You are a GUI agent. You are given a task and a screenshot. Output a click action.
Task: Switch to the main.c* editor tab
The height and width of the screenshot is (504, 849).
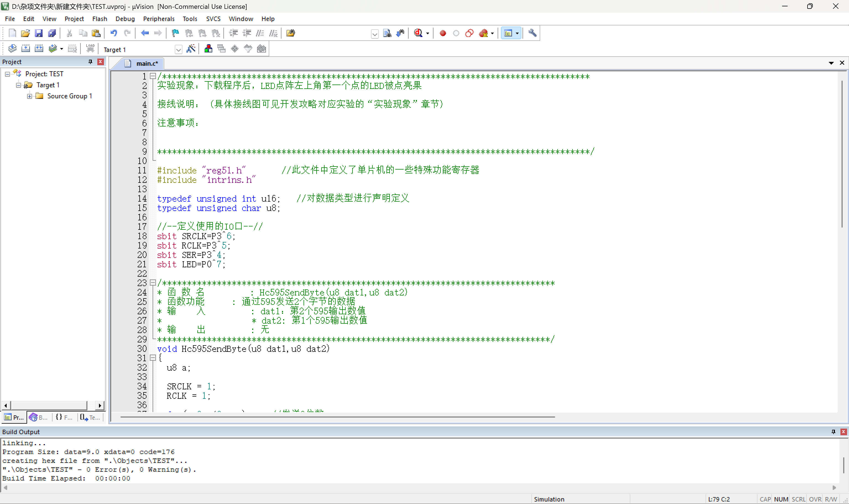(x=146, y=64)
